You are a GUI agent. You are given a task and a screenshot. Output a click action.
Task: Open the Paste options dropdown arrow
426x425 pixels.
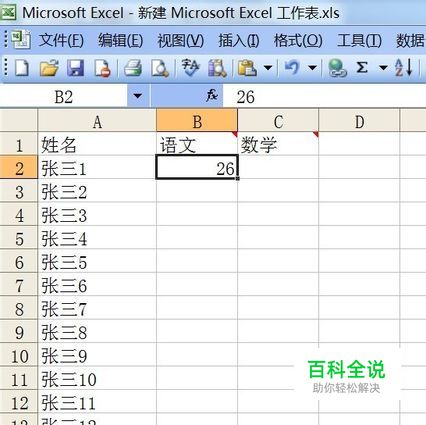pyautogui.click(x=268, y=68)
